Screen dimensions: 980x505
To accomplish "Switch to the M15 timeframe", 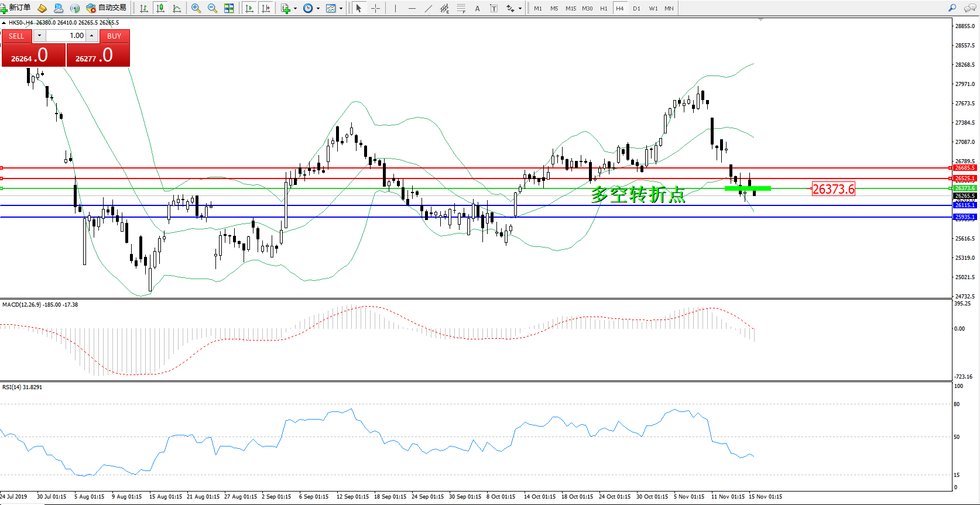I will 570,8.
